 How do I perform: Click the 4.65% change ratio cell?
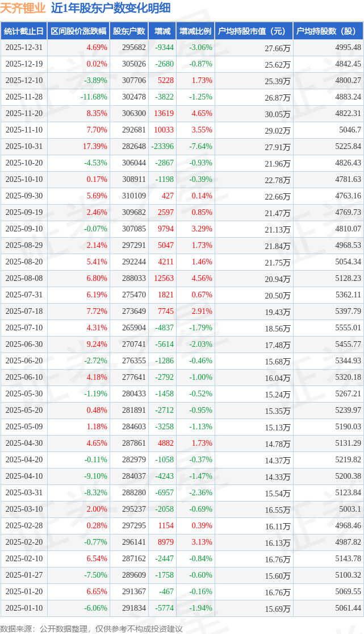point(202,114)
